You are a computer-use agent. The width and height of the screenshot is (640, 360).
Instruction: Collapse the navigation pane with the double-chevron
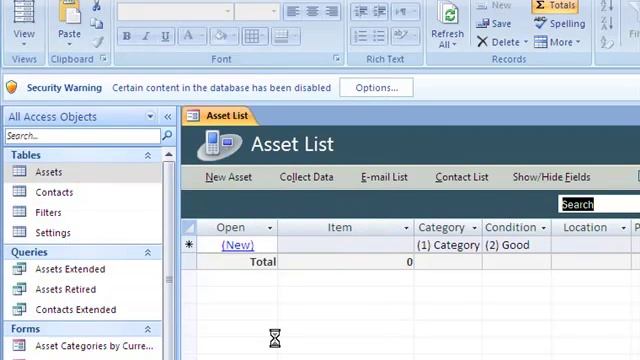[x=168, y=117]
